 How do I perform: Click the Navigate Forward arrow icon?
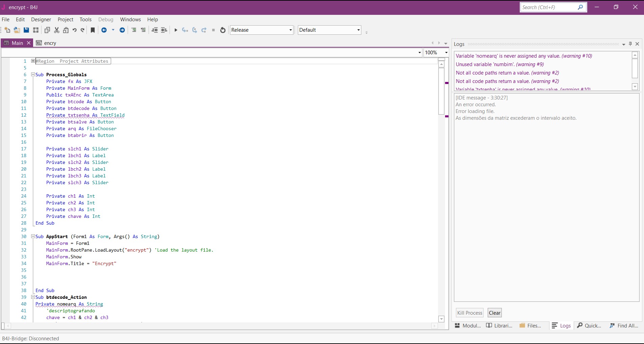tap(122, 30)
